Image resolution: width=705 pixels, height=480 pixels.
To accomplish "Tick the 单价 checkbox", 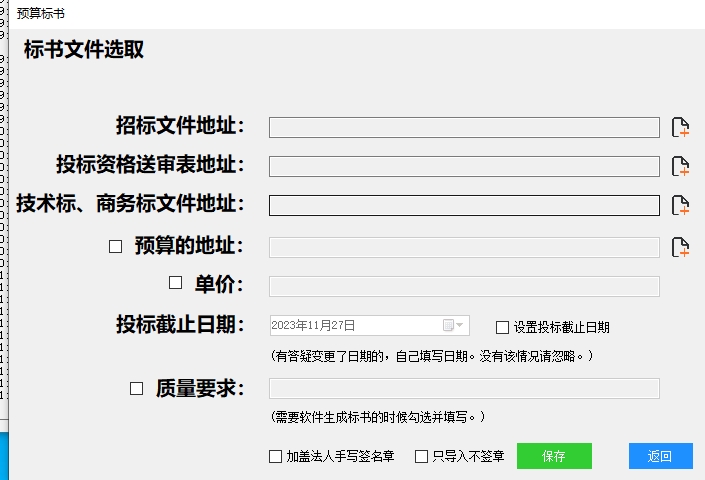I will (175, 283).
